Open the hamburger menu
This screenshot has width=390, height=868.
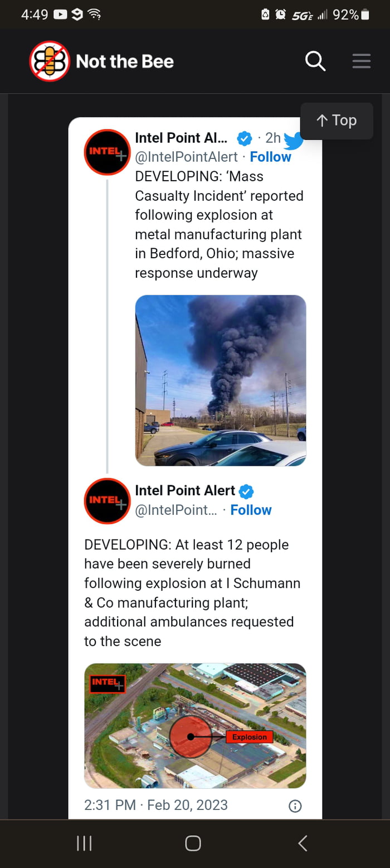pos(361,61)
